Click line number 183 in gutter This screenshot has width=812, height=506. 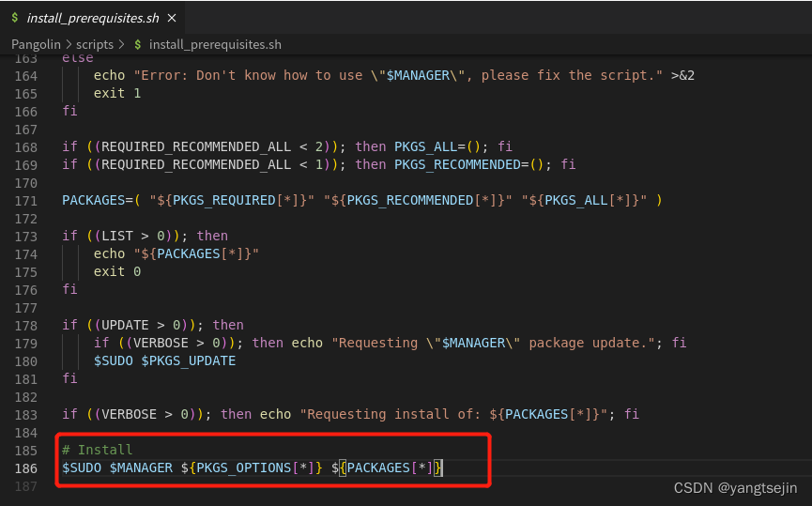click(26, 415)
